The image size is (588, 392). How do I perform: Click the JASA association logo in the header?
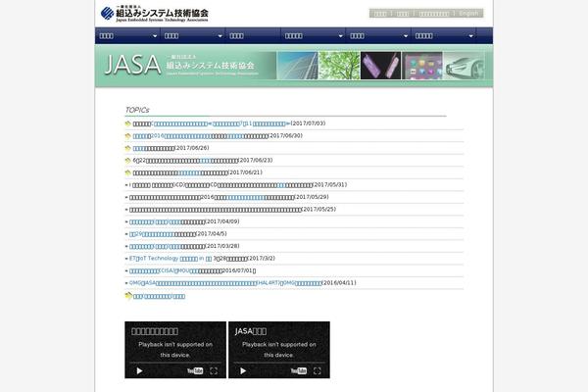[155, 14]
